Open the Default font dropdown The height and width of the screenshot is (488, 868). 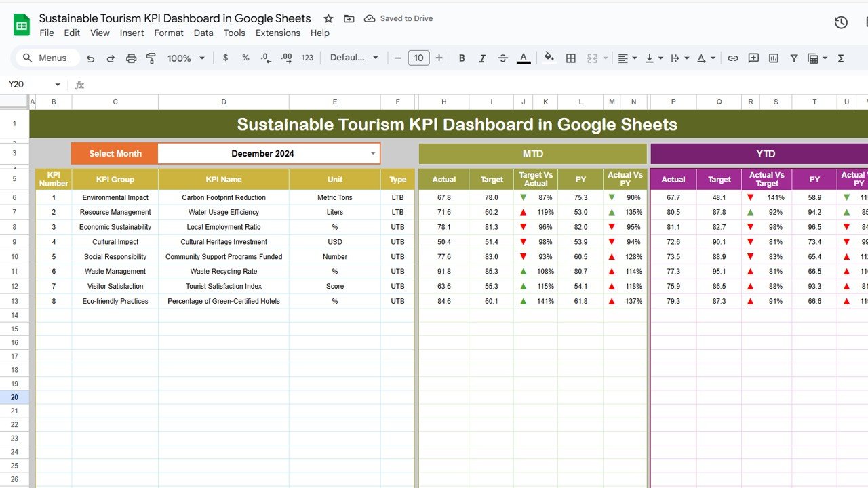(354, 58)
